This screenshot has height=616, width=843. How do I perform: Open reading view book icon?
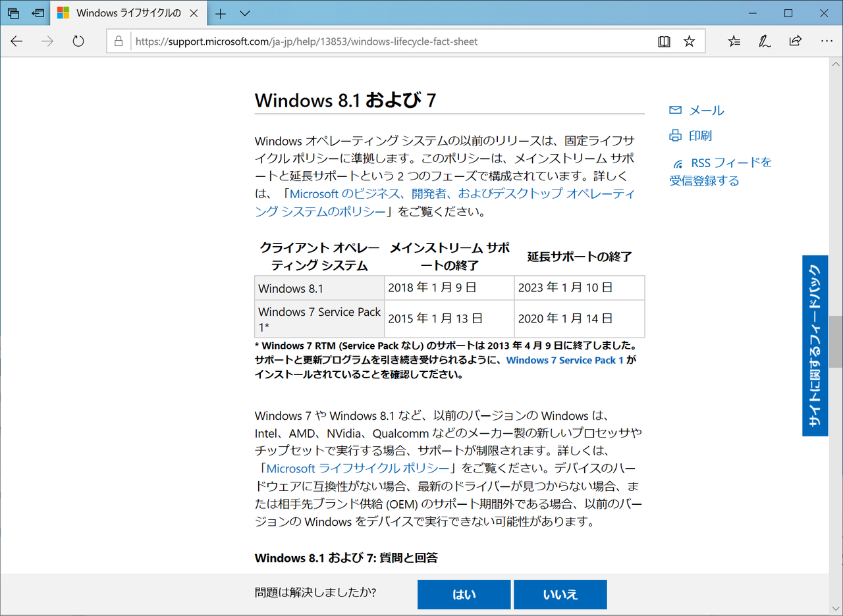coord(664,41)
